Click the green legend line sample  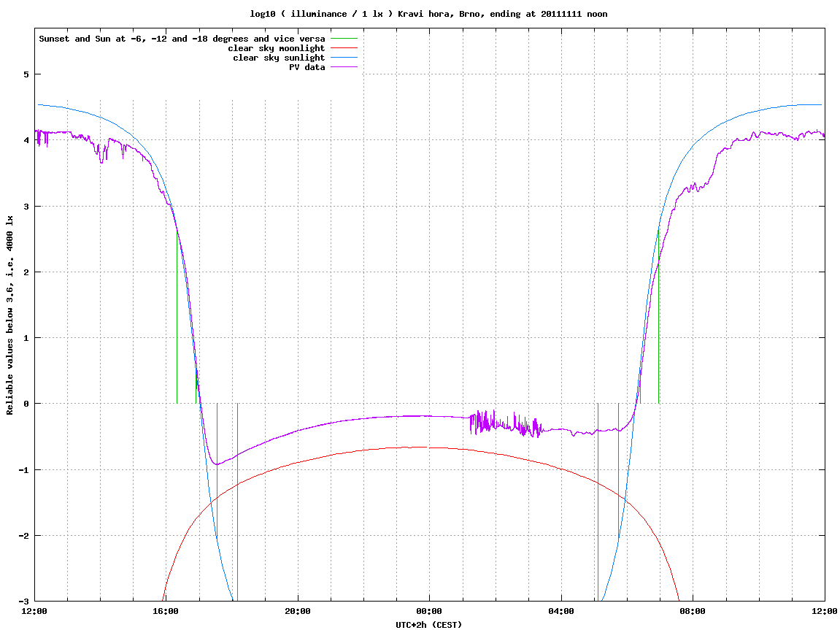[x=344, y=39]
